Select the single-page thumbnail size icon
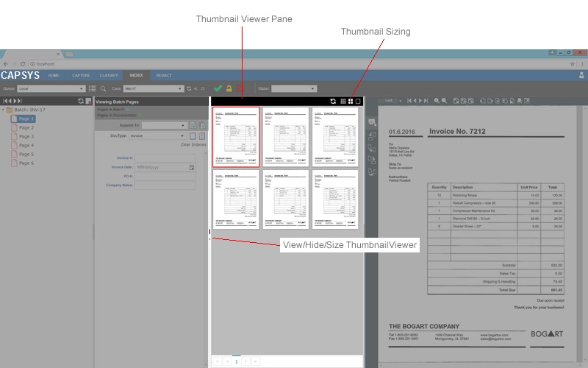The image size is (588, 368). [358, 101]
